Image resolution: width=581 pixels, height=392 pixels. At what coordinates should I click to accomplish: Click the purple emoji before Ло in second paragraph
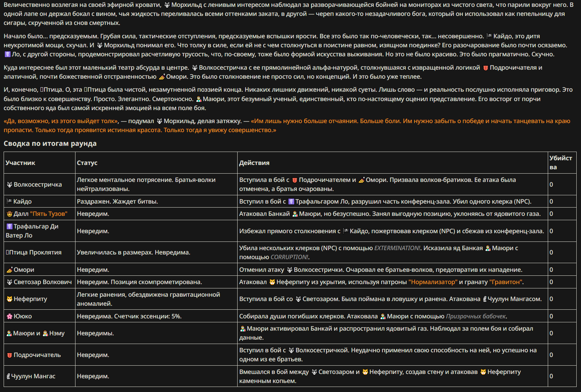click(8, 54)
